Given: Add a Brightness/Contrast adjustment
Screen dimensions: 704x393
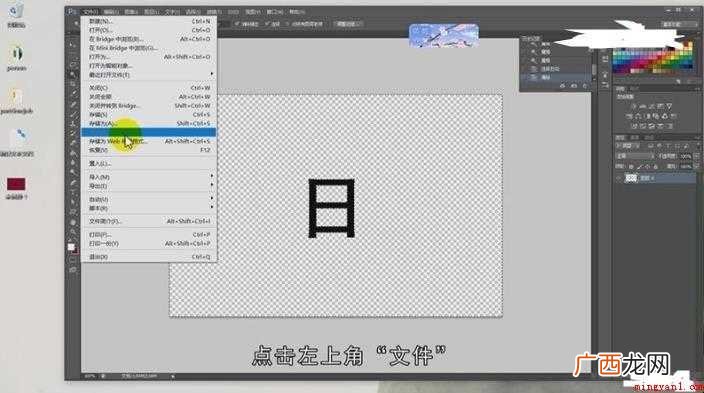Looking at the screenshot, I should 634,106.
